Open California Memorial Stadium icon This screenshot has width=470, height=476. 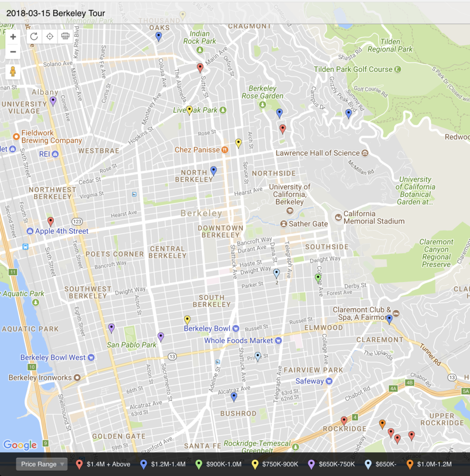[339, 218]
